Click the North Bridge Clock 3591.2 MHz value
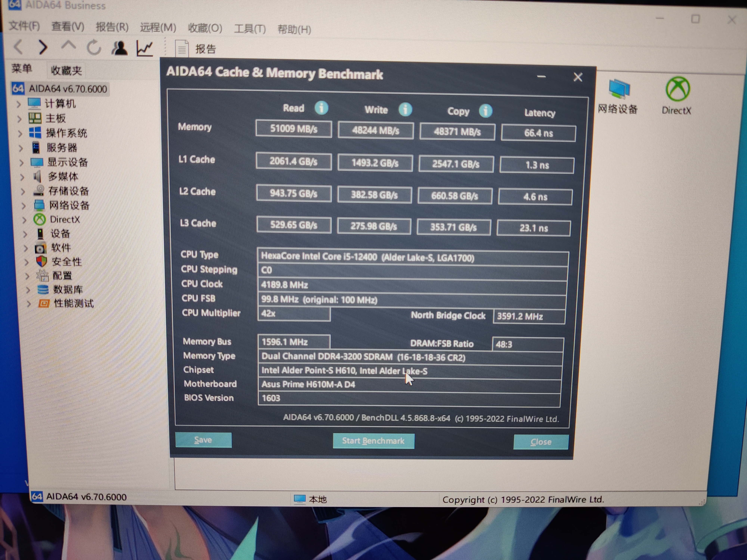This screenshot has height=560, width=747. coord(529,317)
